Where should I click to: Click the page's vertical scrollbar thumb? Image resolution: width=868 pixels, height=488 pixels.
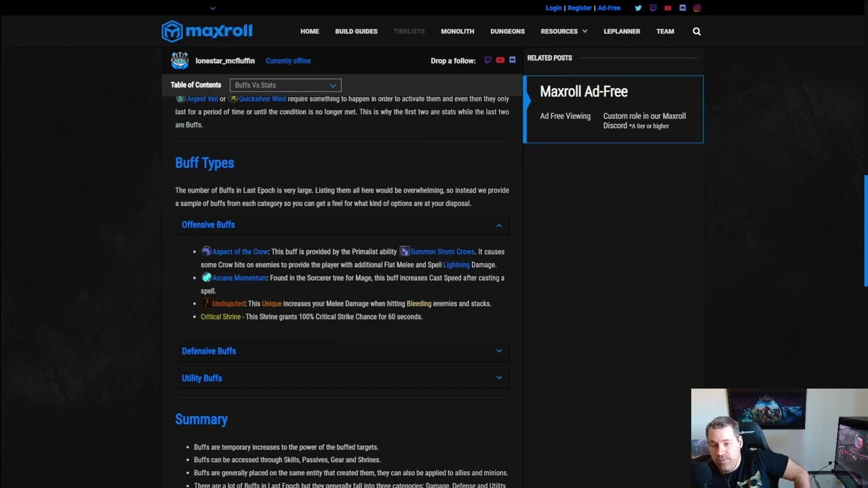pos(865,231)
